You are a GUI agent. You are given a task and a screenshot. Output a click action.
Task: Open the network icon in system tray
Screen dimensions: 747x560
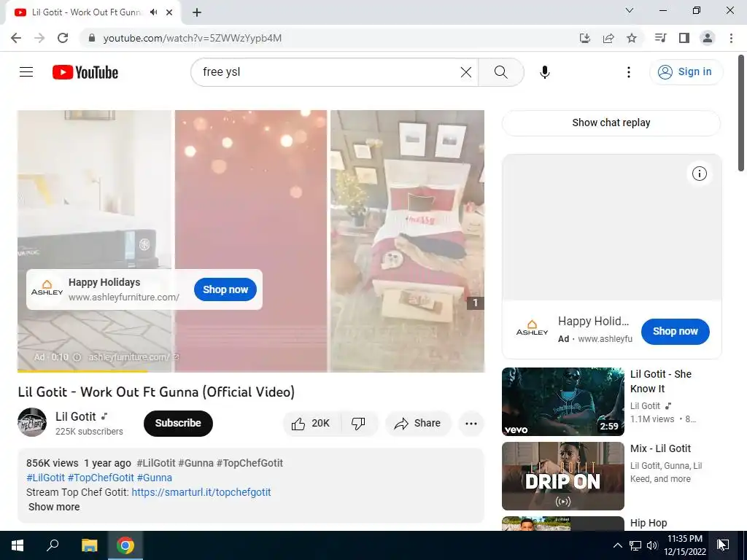coord(635,545)
